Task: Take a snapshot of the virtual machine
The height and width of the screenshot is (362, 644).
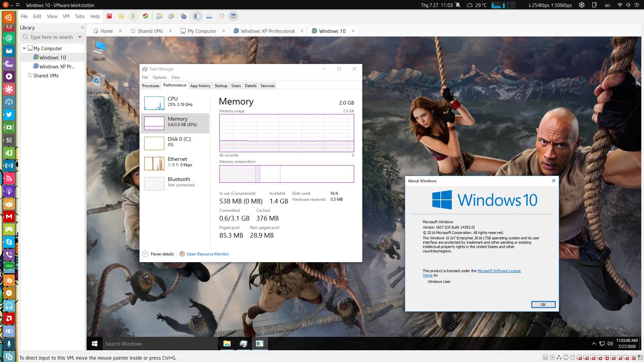Action: [x=159, y=16]
